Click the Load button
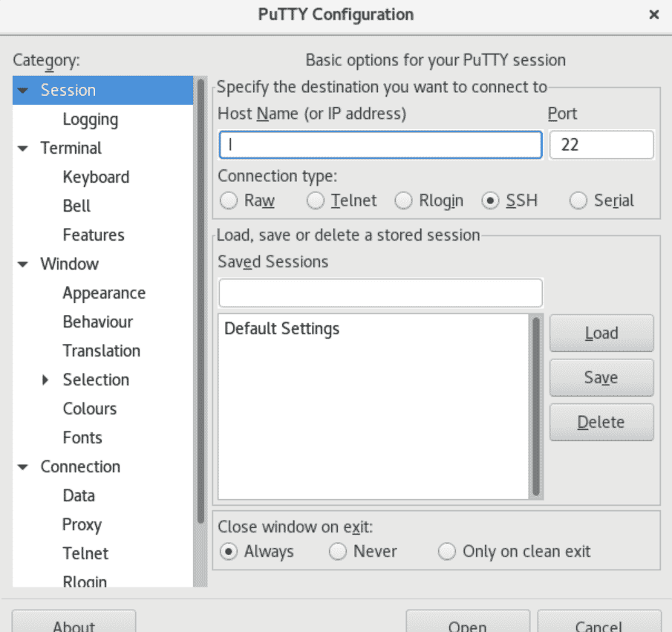This screenshot has height=632, width=672. (x=601, y=333)
